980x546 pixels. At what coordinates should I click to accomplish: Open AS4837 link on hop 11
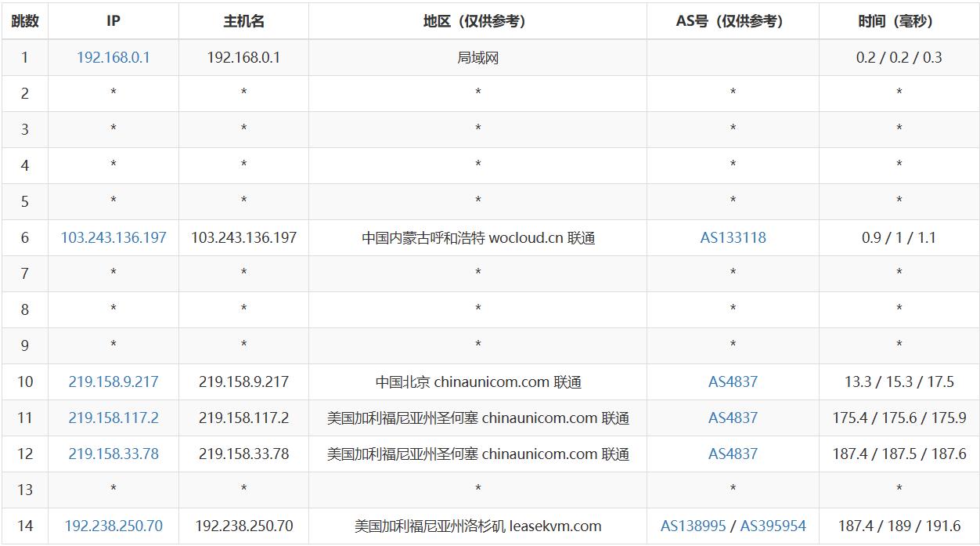click(733, 418)
